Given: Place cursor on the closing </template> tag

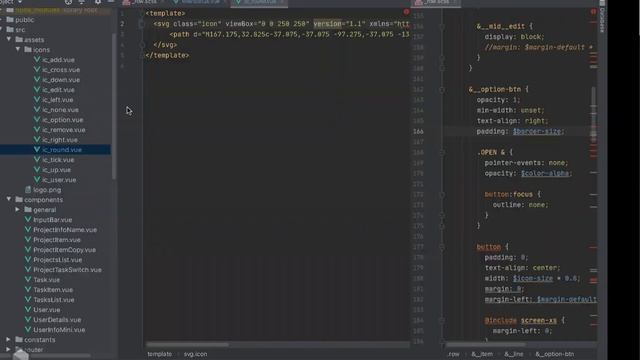Looking at the screenshot, I should [167, 55].
